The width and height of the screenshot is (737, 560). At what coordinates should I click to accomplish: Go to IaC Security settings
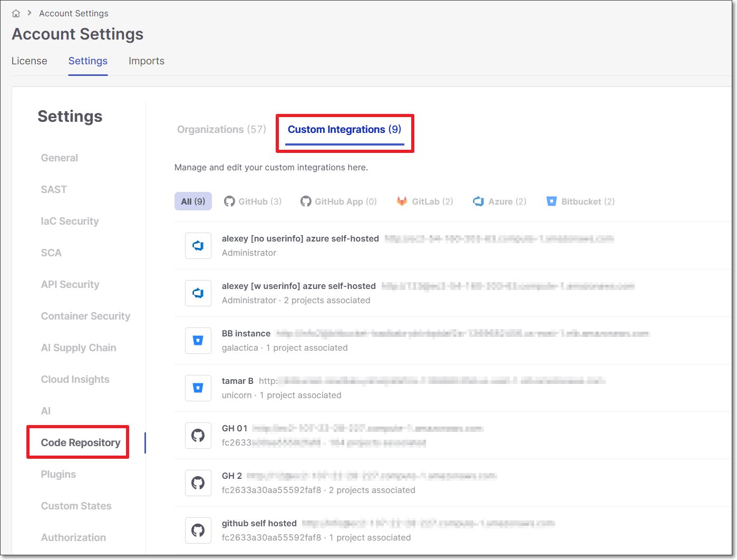[x=70, y=221]
